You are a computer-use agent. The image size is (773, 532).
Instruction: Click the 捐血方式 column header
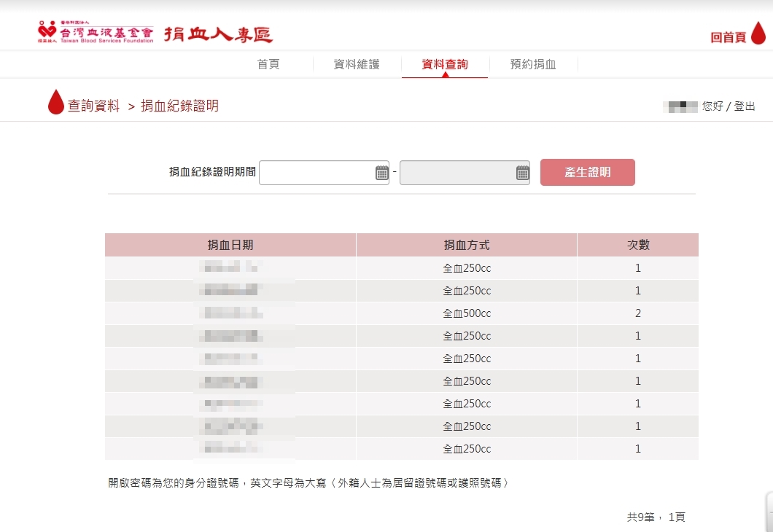click(467, 245)
